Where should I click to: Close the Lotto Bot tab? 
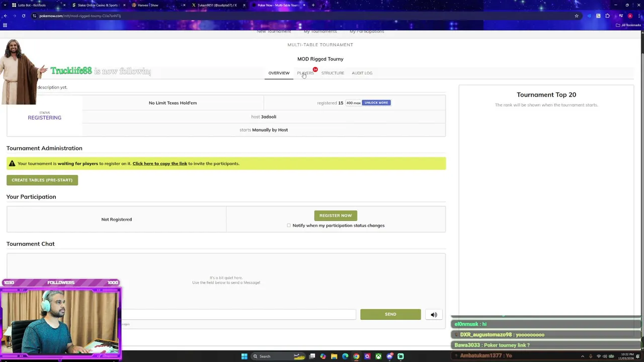[x=64, y=5]
